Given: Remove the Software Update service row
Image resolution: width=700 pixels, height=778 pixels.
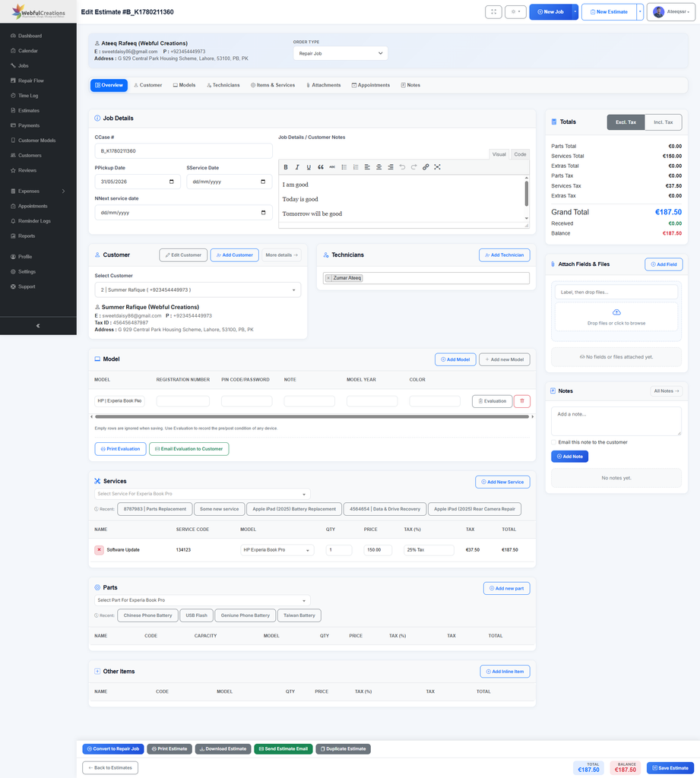Looking at the screenshot, I should (99, 550).
